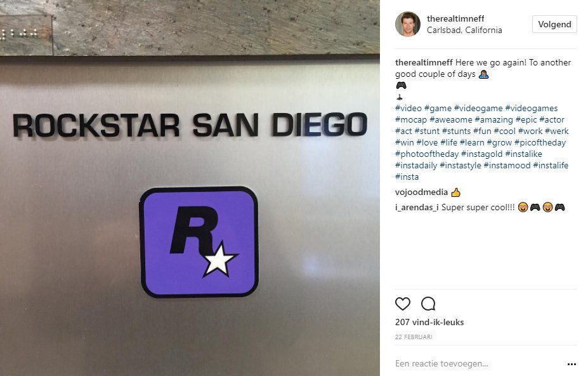Screen dimensions: 588x376
Task: Like the post with the heart icon
Action: (x=403, y=304)
